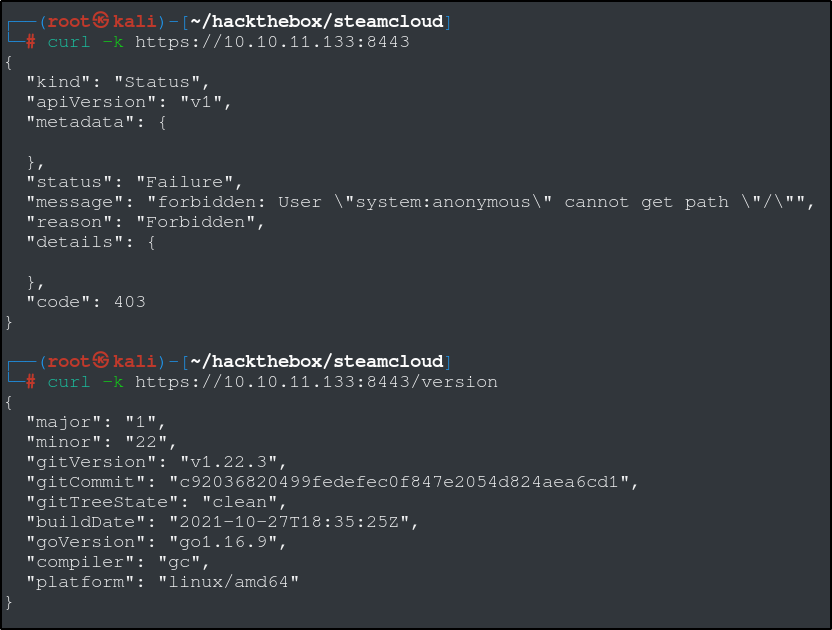
Task: Click the system:anonymous forbidden message text
Action: click(x=481, y=202)
